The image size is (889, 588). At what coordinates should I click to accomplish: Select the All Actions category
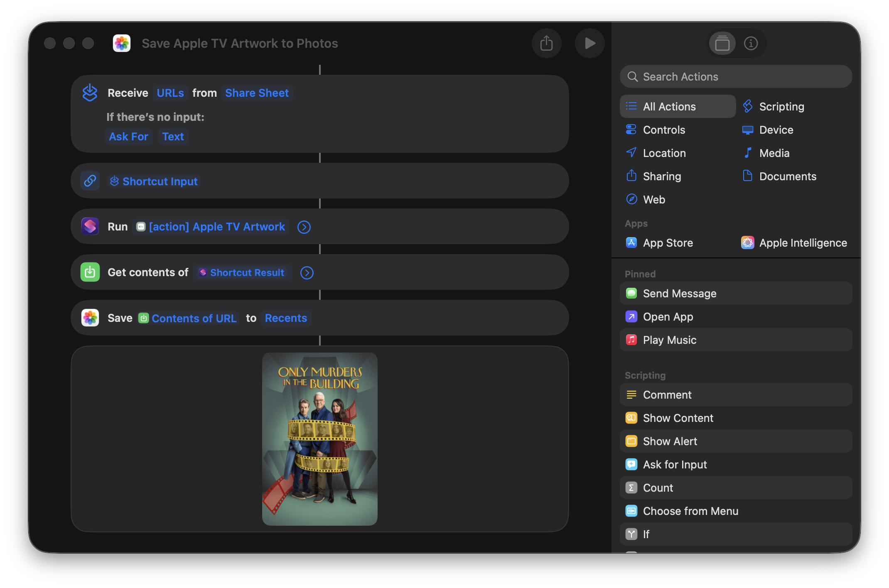point(678,106)
